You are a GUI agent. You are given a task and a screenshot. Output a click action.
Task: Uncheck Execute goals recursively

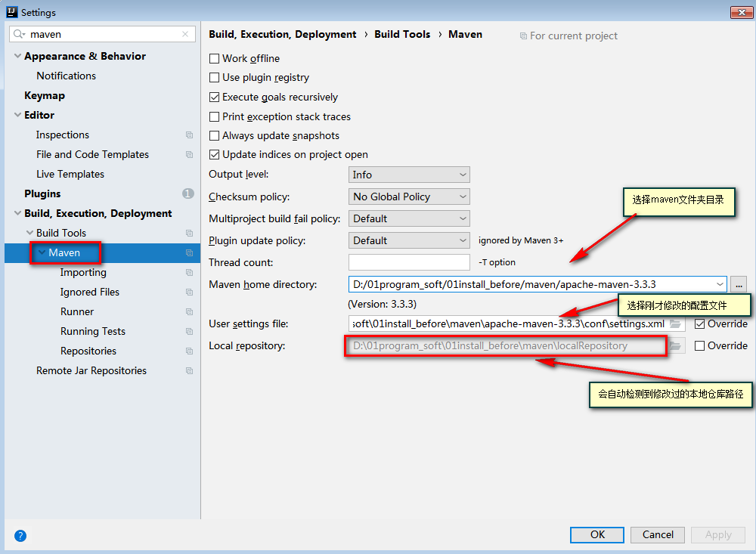click(215, 97)
